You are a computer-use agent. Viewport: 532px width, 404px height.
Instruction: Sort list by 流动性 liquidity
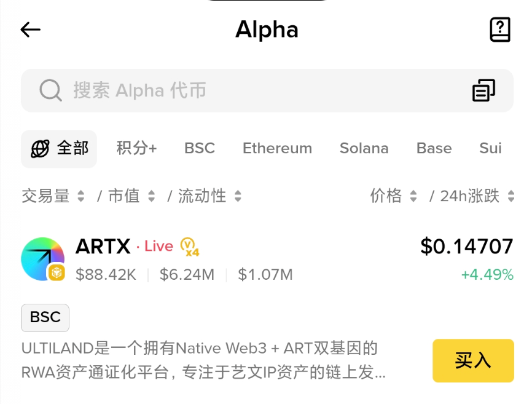pos(209,196)
